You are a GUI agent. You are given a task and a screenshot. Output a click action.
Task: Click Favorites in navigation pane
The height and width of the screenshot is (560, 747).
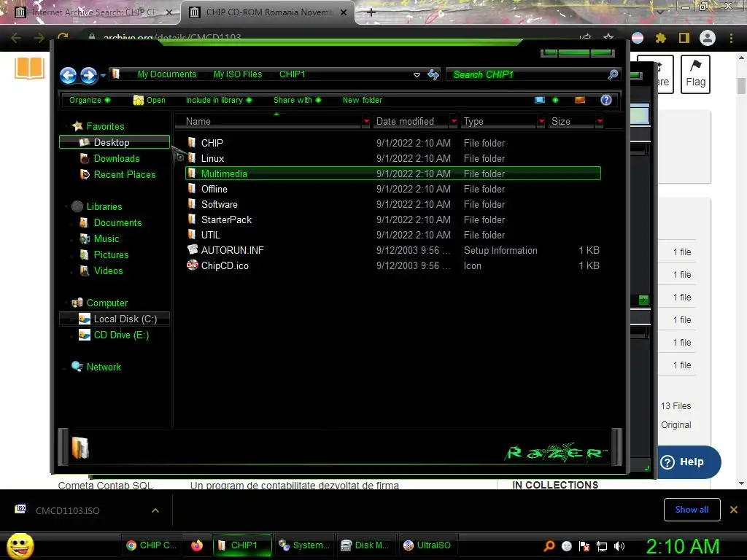coord(105,126)
